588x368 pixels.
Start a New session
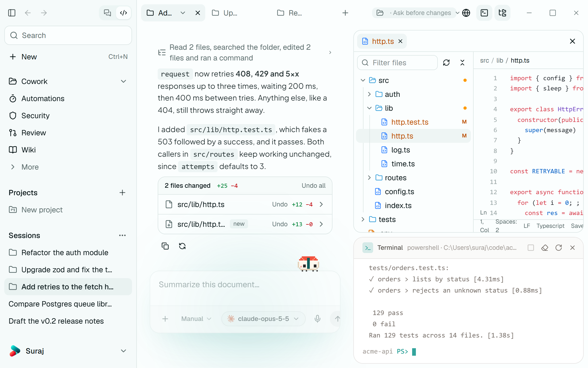[x=68, y=57]
